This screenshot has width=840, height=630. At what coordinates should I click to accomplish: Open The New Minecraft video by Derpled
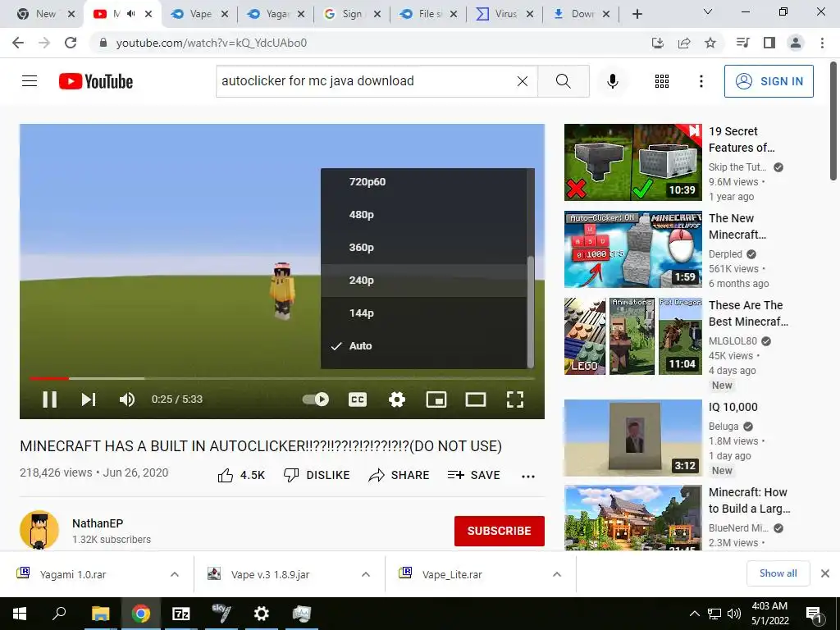pos(632,249)
